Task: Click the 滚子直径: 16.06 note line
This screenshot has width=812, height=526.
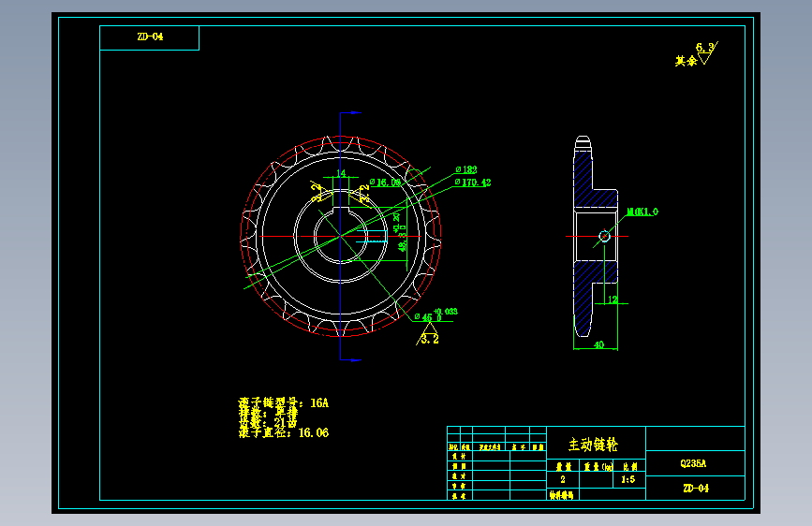Action: [283, 432]
